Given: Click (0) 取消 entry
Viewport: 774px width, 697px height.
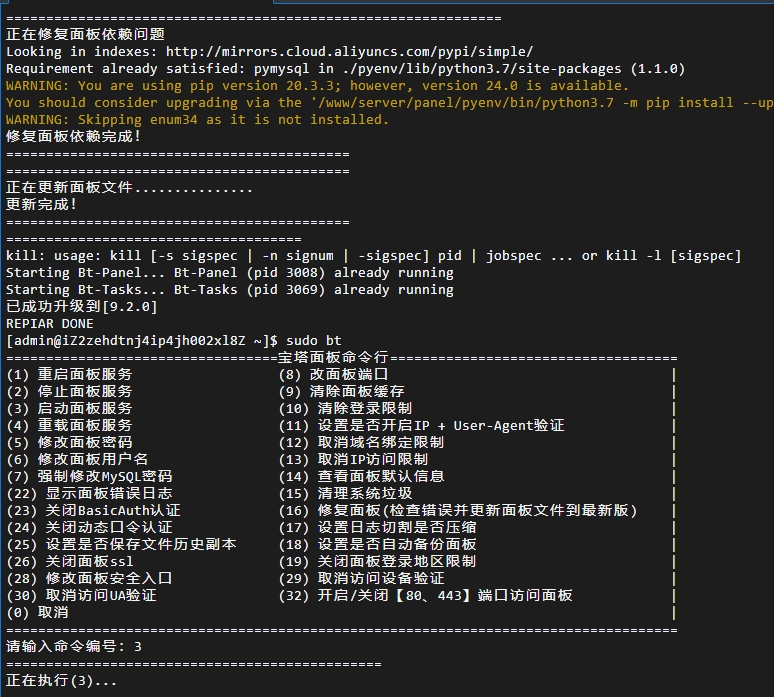Looking at the screenshot, I should (x=37, y=613).
